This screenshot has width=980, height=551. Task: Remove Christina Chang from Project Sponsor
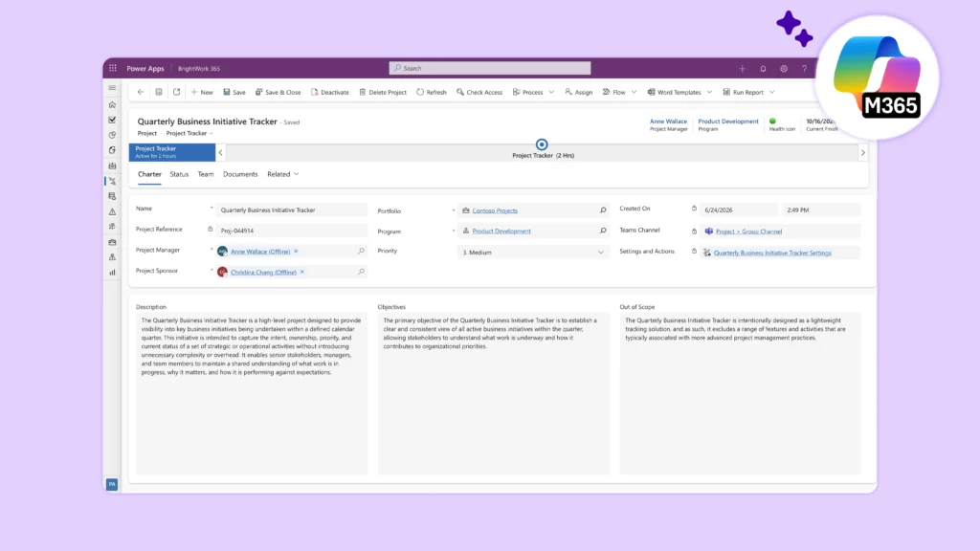[x=301, y=272]
